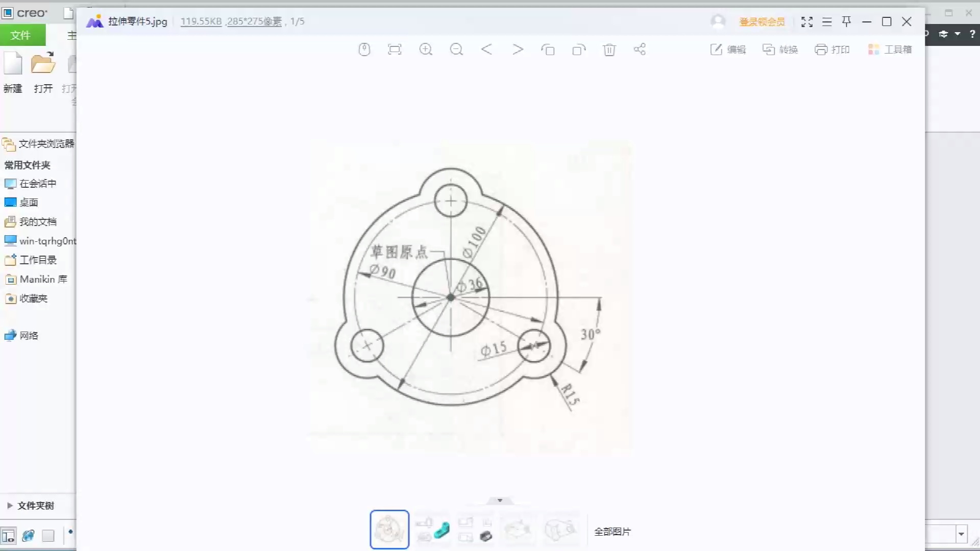Collapse the thumbnail strip with down arrow

(500, 500)
